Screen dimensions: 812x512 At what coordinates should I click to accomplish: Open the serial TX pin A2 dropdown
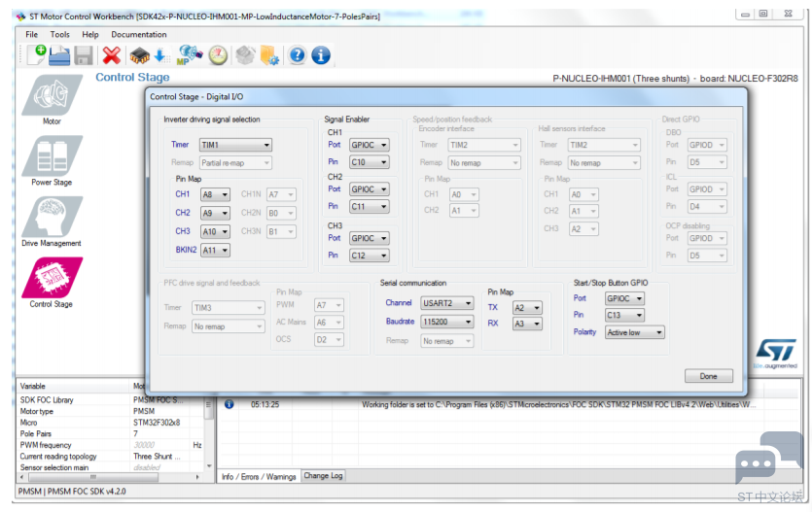(527, 308)
